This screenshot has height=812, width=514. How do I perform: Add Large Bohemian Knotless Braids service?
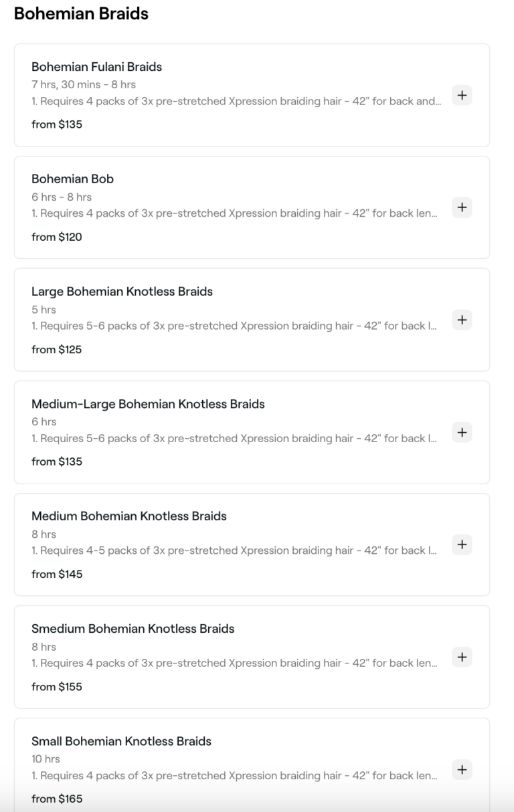462,320
